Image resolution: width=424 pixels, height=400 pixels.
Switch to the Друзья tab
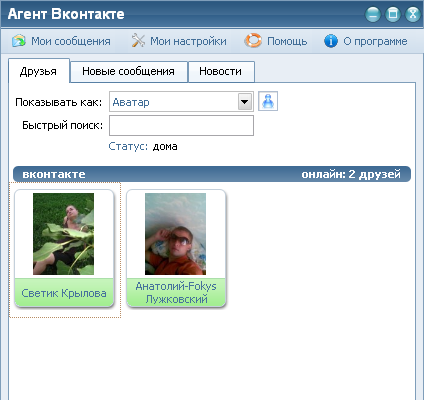(x=39, y=71)
